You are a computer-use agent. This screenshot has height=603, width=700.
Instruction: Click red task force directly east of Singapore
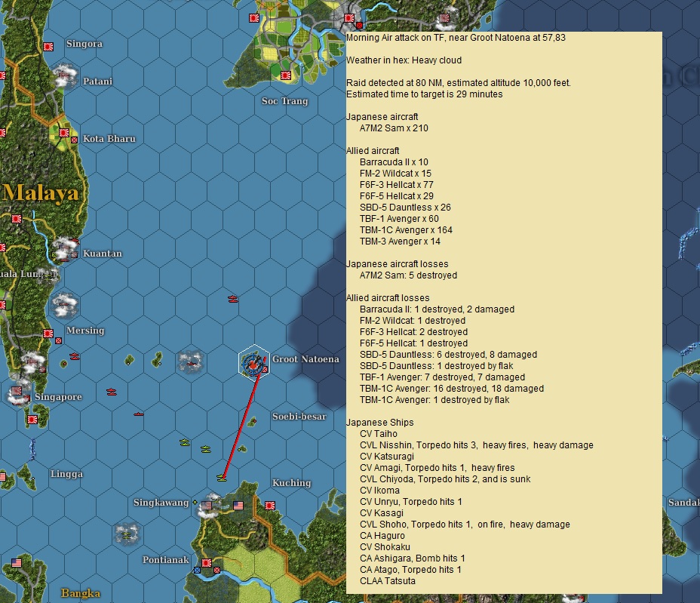pyautogui.click(x=111, y=392)
